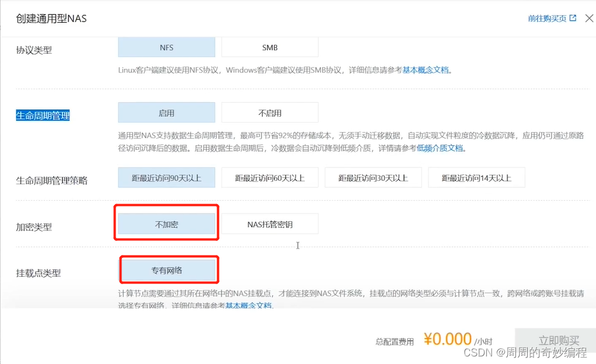Viewport: 596px width, 364px height.
Task: Enable lifecycle management with 启用
Action: [166, 112]
